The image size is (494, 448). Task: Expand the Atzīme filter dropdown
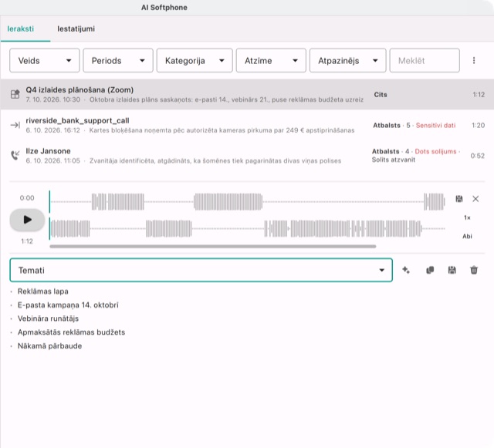271,60
